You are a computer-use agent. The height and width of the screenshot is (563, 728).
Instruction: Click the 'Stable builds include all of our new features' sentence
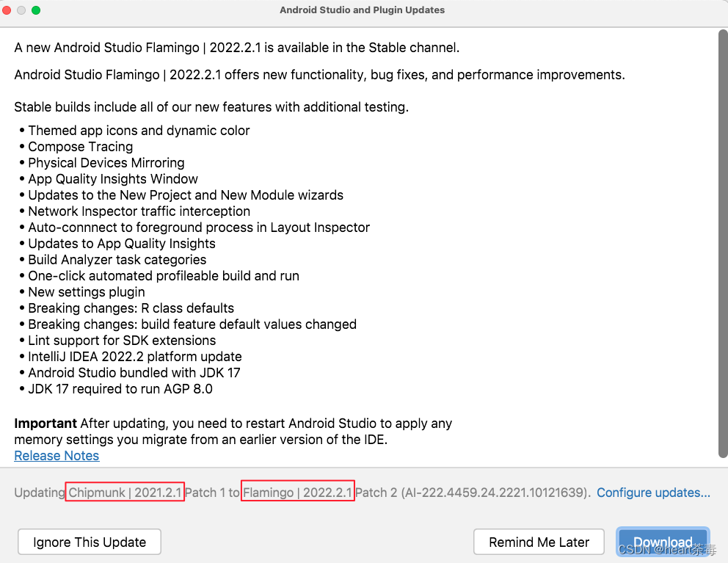211,107
